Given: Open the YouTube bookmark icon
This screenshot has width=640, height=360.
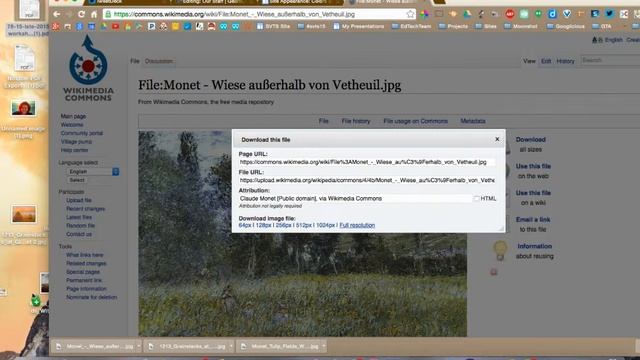Looking at the screenshot, I should [x=116, y=27].
